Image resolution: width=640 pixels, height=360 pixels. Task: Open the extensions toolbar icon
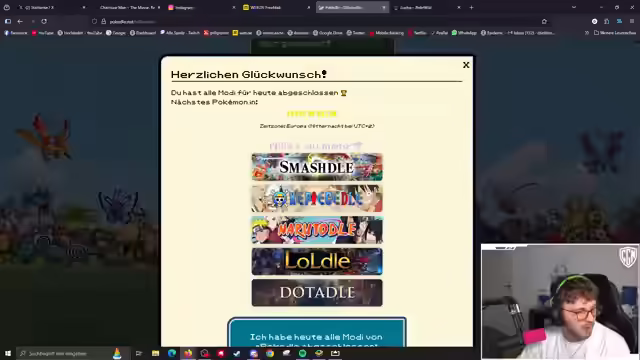click(607, 21)
